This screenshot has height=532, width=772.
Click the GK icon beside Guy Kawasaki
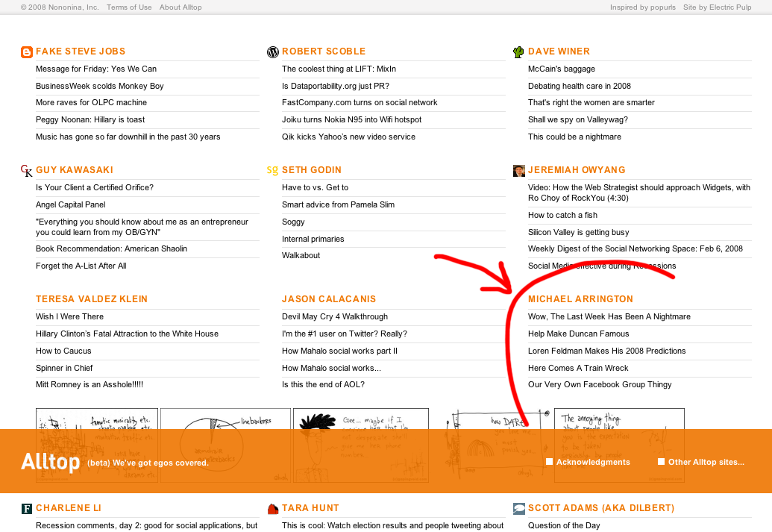pyautogui.click(x=27, y=170)
